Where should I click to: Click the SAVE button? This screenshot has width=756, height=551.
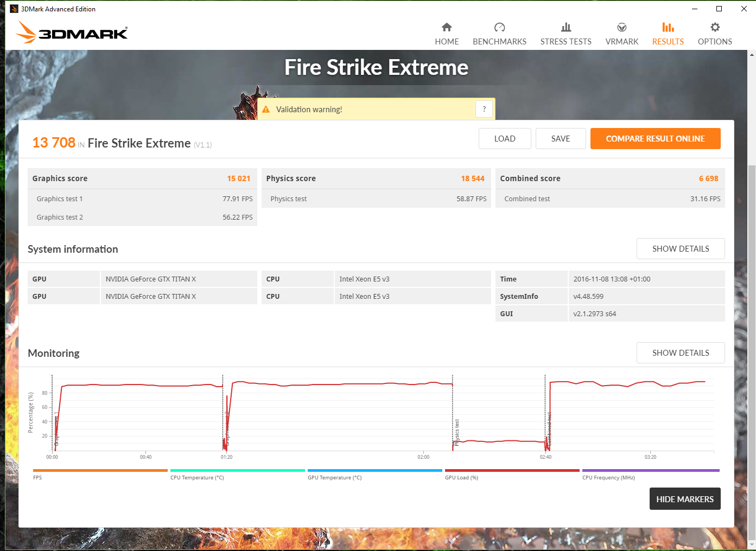click(561, 138)
